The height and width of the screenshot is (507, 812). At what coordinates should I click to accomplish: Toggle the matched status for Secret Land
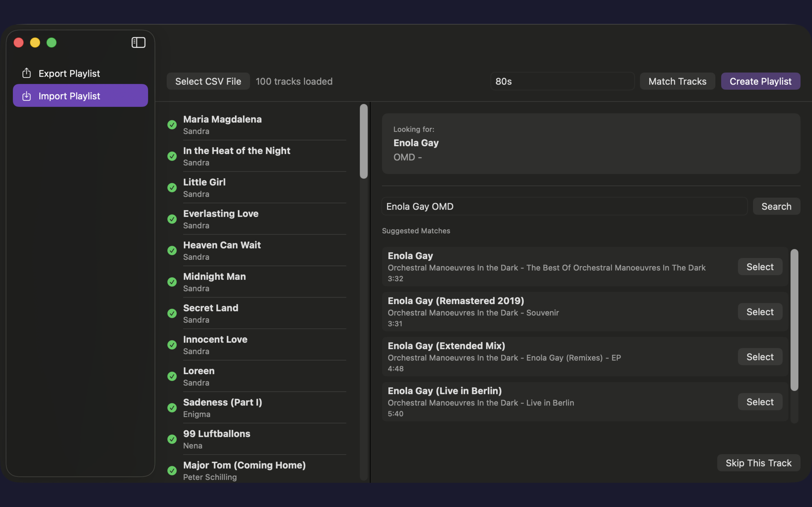[x=172, y=313]
